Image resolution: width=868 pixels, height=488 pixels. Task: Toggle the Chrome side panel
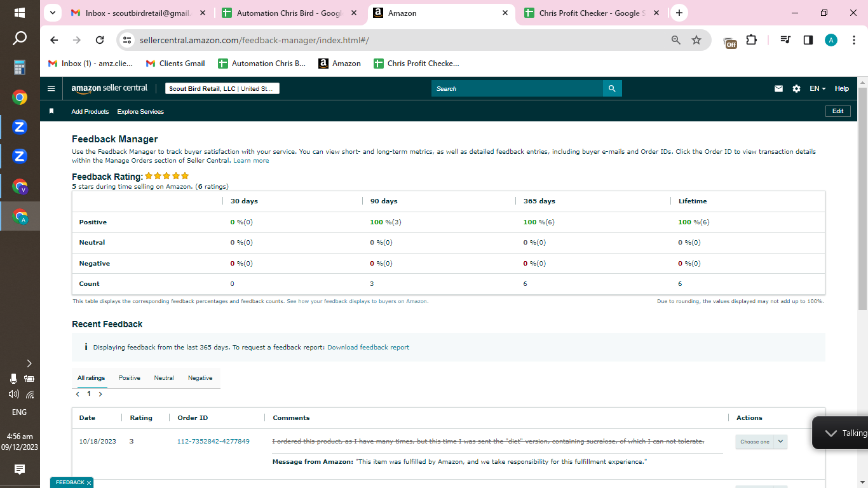pos(808,40)
